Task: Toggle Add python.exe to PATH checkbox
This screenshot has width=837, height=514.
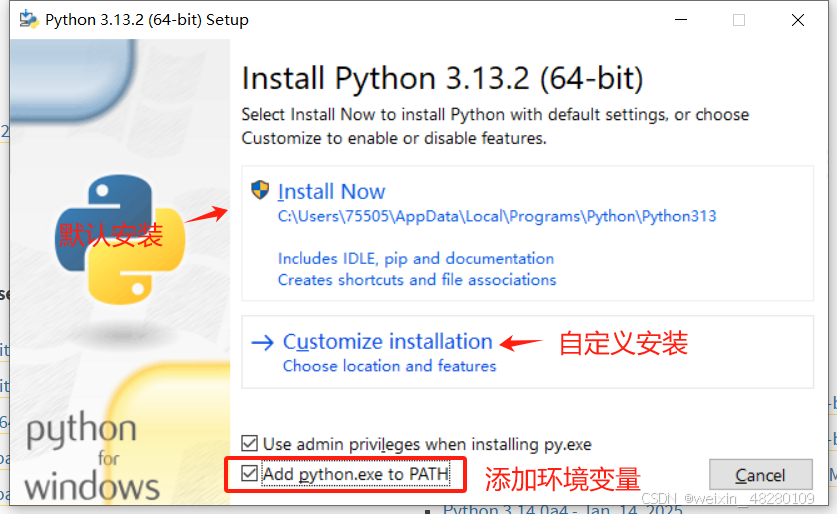Action: [x=249, y=473]
